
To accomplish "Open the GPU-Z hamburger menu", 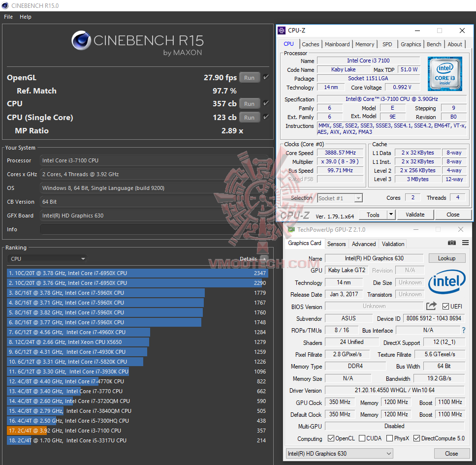I will click(x=465, y=243).
